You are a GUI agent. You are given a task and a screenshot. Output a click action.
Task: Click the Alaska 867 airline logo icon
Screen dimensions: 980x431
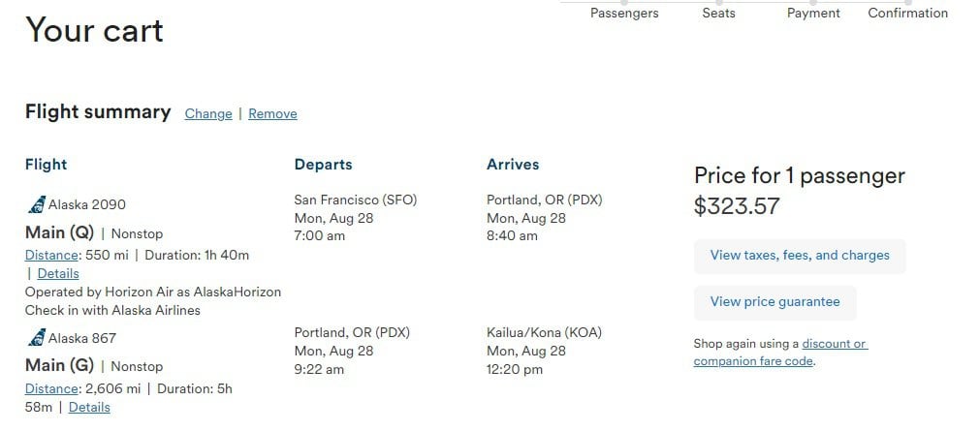[37, 338]
